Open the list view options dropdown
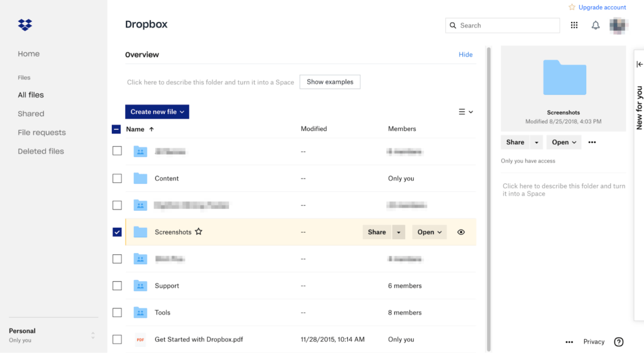The height and width of the screenshot is (353, 644). (x=465, y=112)
